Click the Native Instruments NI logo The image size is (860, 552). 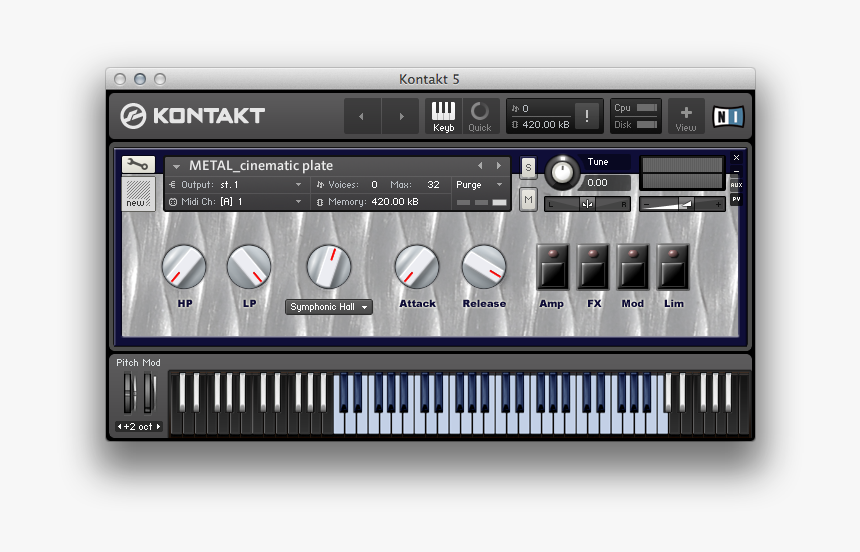point(728,116)
